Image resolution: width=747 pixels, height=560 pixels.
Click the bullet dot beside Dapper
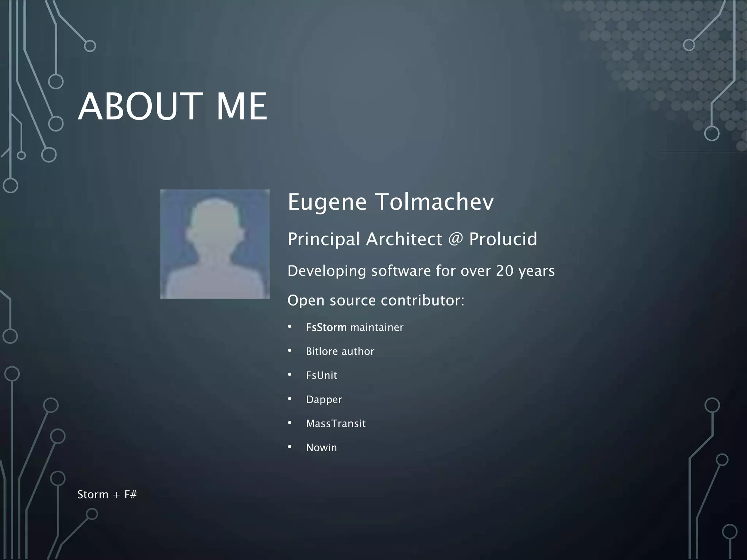tap(290, 399)
